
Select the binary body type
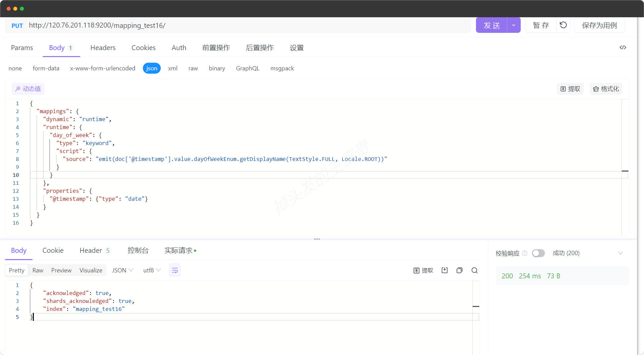pos(217,68)
